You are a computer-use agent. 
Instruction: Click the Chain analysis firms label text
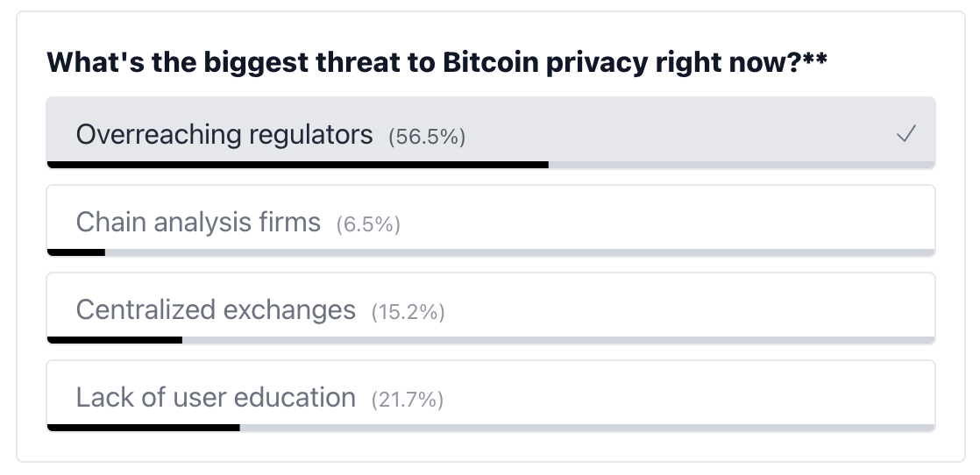198,222
